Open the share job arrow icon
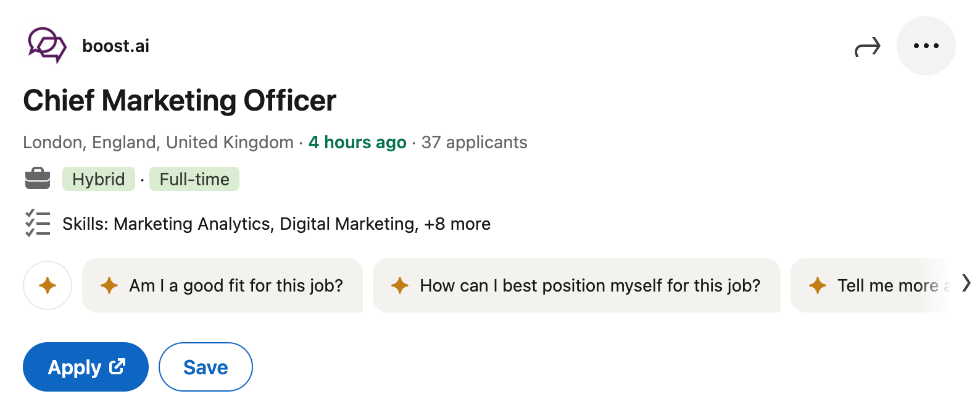The width and height of the screenshot is (980, 420). coord(868,46)
